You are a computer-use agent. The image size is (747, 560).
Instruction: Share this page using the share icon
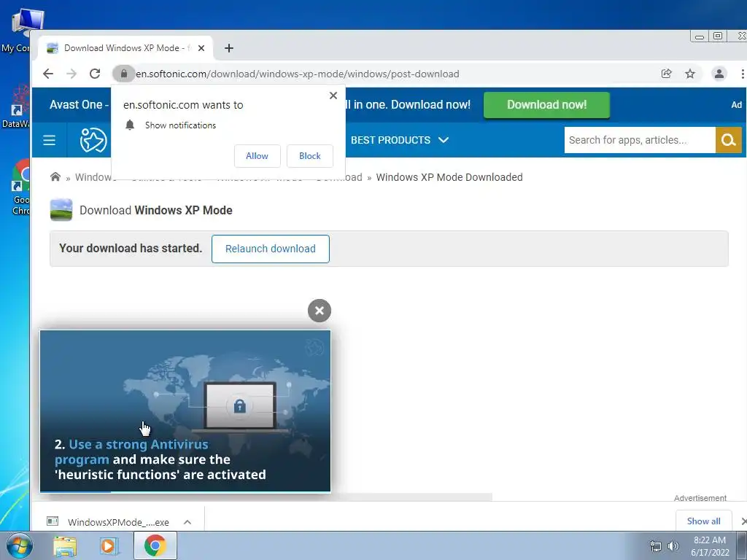[667, 74]
